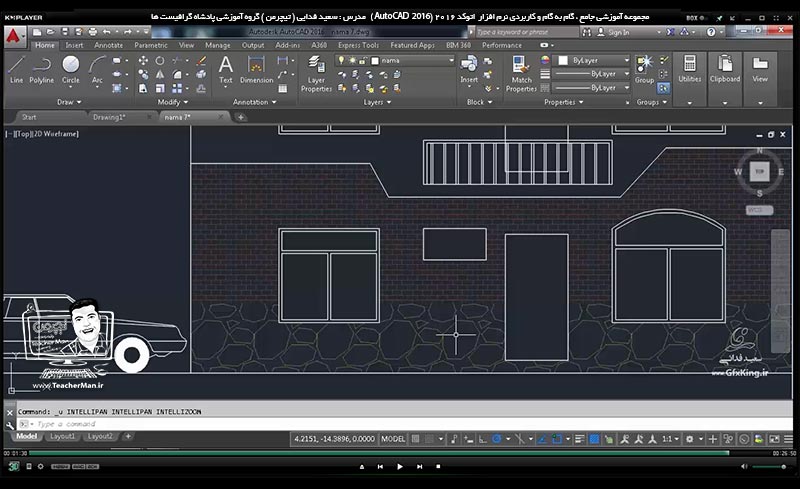Image resolution: width=800 pixels, height=489 pixels.
Task: Select the Polyline tool
Action: coord(41,69)
